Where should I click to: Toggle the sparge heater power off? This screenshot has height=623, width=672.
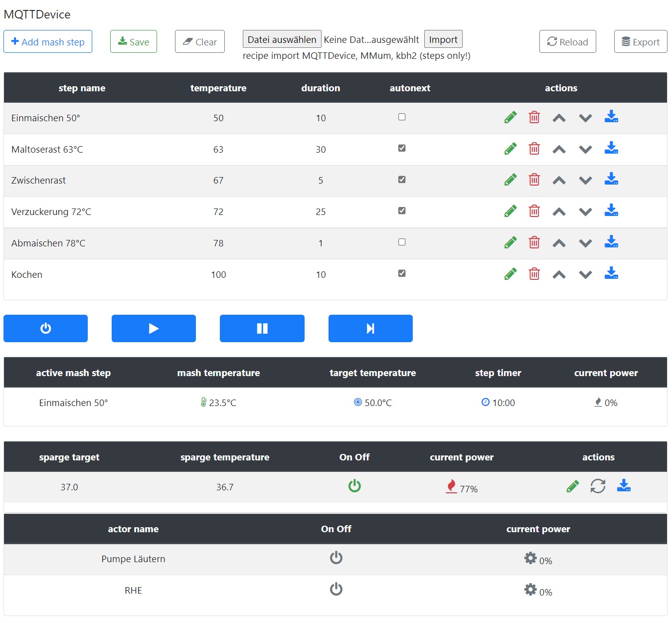point(354,486)
